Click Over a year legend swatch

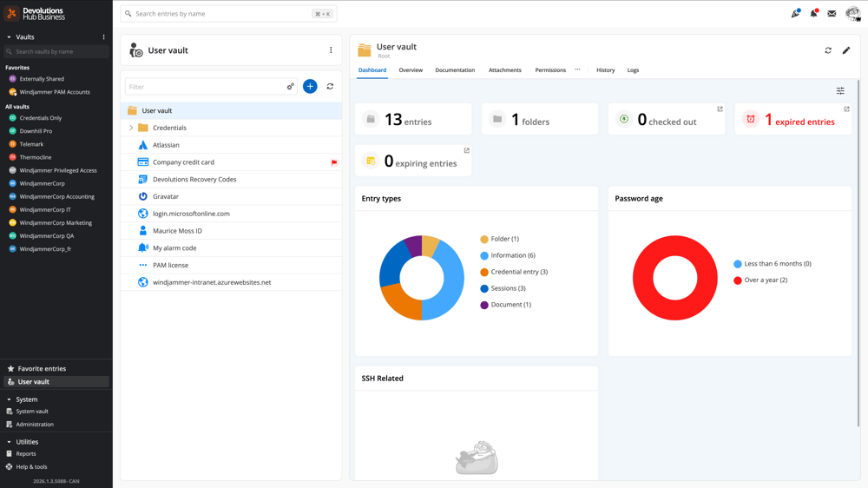(x=737, y=280)
